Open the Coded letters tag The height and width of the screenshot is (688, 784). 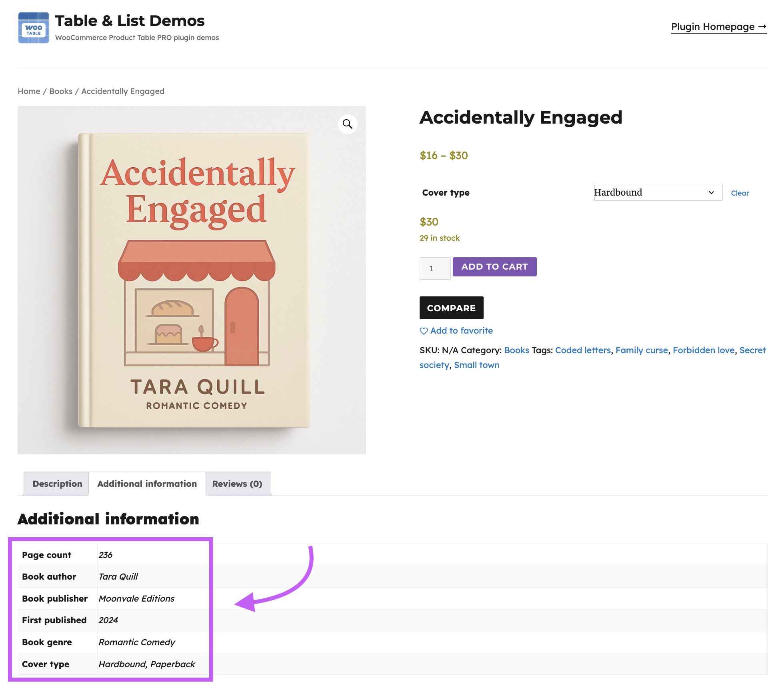click(x=583, y=350)
